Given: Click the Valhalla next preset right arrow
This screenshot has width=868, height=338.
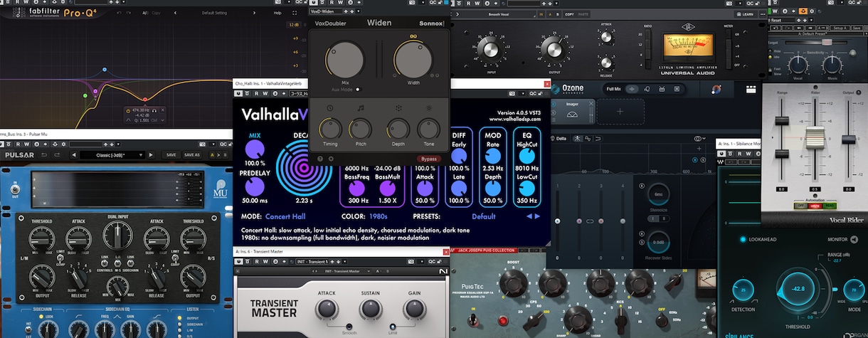Looking at the screenshot, I should click(x=537, y=216).
